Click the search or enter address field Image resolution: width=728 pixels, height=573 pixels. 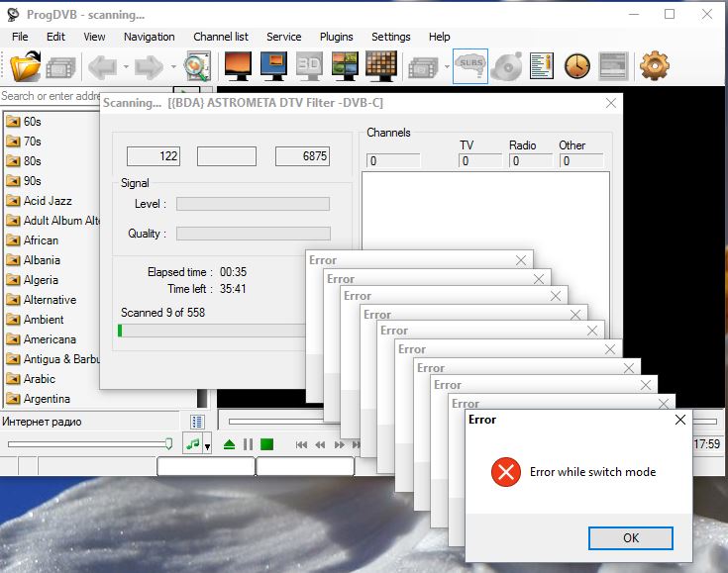pyautogui.click(x=50, y=96)
